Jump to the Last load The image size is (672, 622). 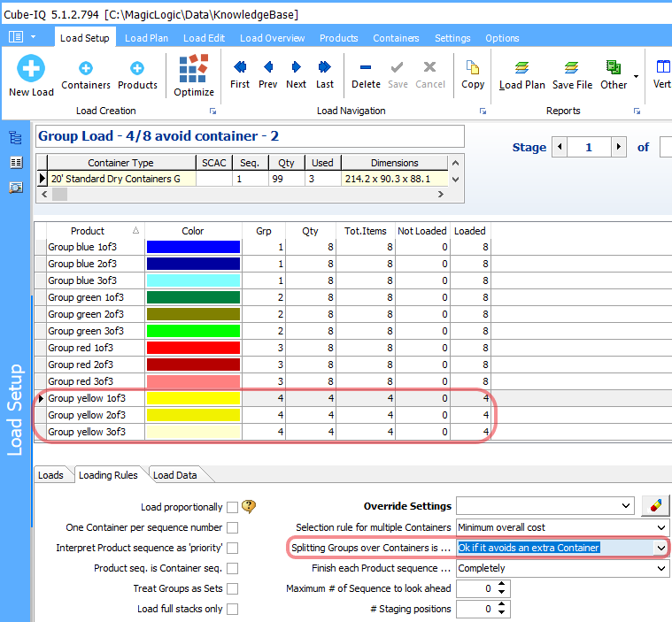click(325, 67)
